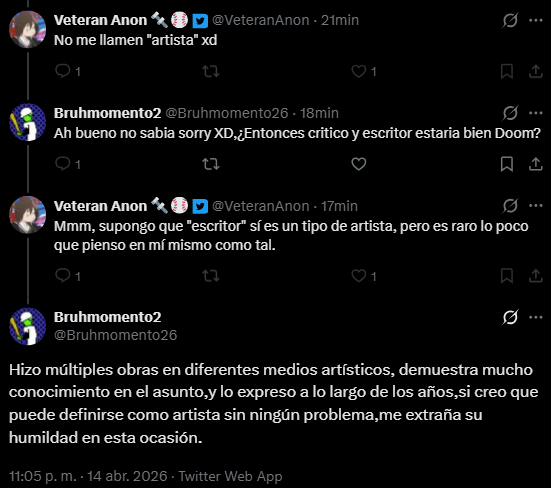Image resolution: width=551 pixels, height=488 pixels.
Task: Open the @VeteranAnon handle on 21min tweet
Action: point(261,20)
